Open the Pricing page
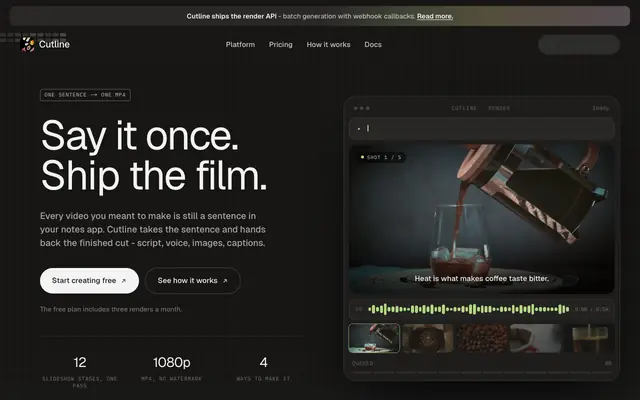Viewport: 640px width, 400px height. point(280,44)
